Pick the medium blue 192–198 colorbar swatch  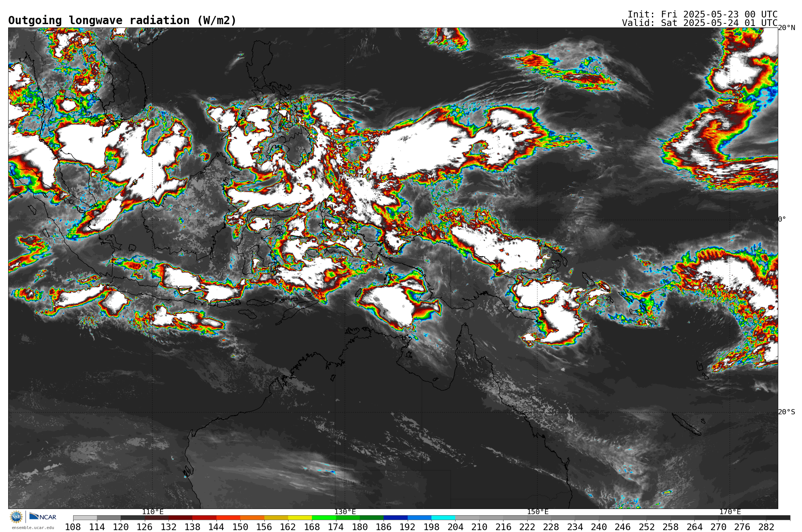tap(420, 518)
